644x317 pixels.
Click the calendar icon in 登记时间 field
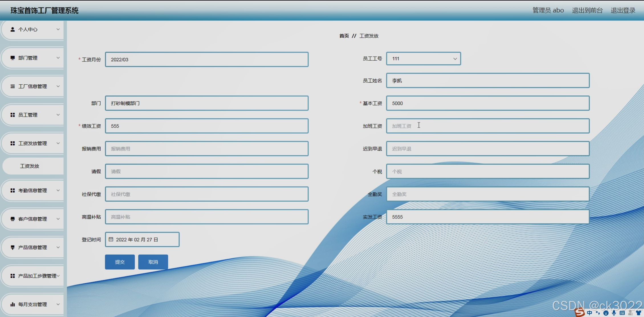pos(111,239)
